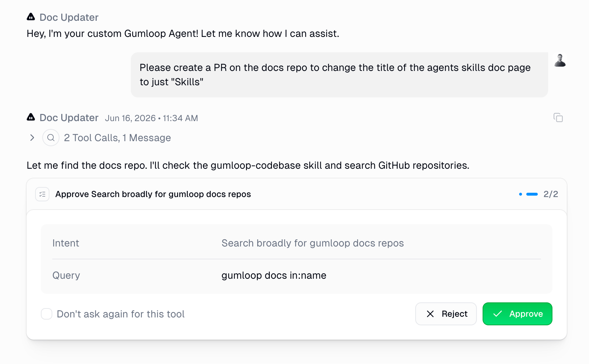589x364 pixels.
Task: Click the timestamp Jun 16, 2026 11:34 AM
Action: tap(152, 118)
